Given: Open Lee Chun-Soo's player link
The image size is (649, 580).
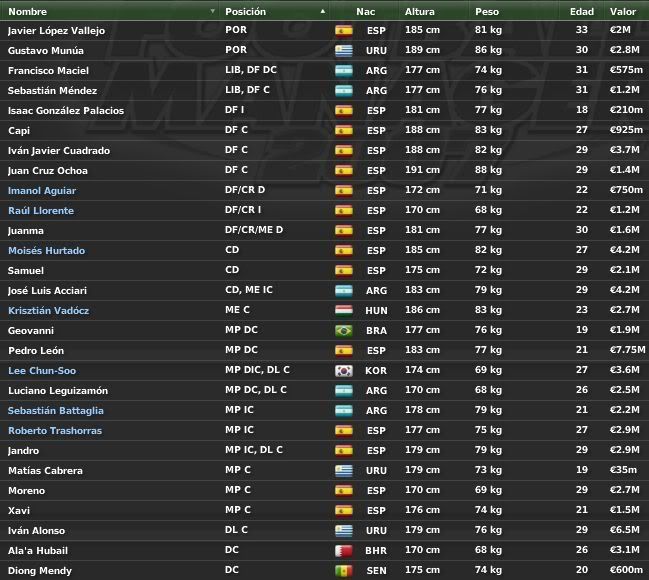Looking at the screenshot, I should pyautogui.click(x=42, y=371).
